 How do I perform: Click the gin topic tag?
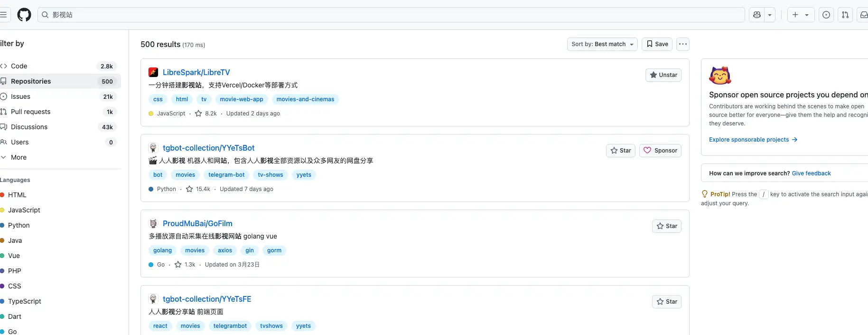click(x=250, y=250)
